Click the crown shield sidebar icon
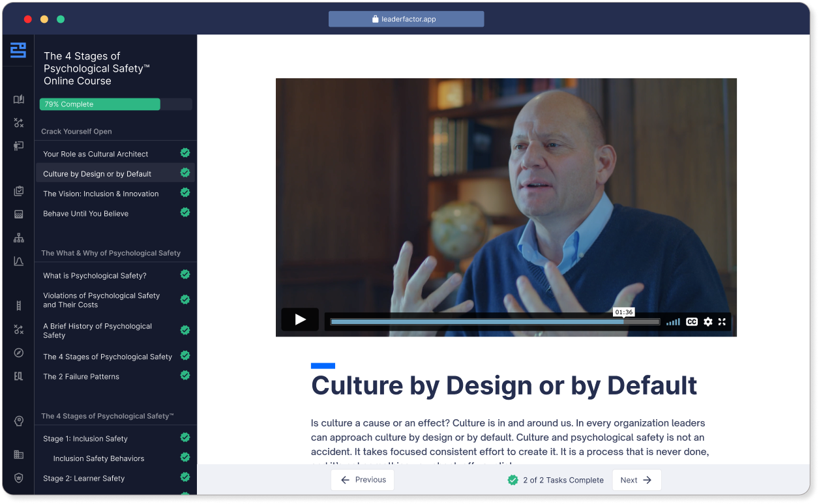Image resolution: width=819 pixels, height=504 pixels. coord(19,478)
